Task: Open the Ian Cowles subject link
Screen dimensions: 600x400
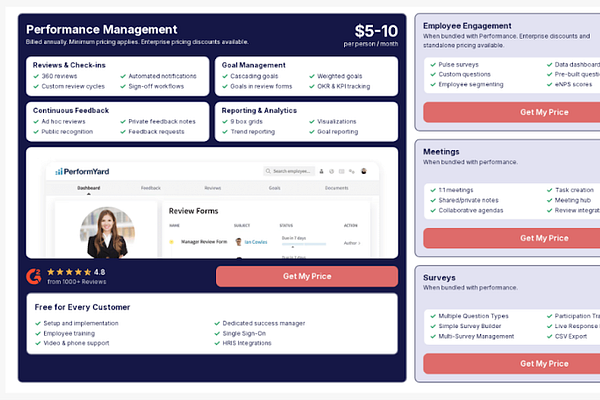Action: click(x=256, y=242)
